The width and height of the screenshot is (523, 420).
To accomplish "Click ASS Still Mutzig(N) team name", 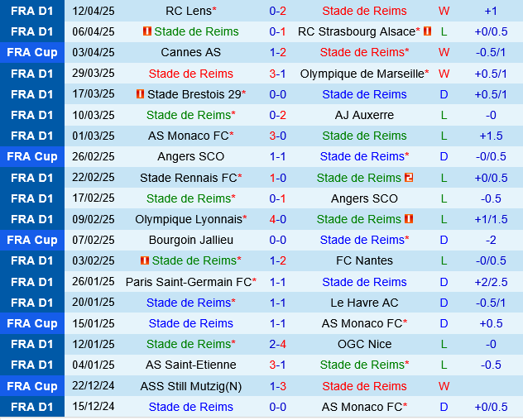I will pos(191,386).
